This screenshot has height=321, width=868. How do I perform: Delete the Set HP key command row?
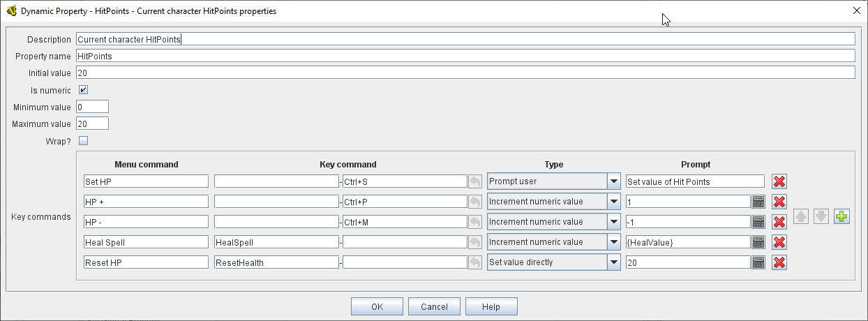(x=779, y=181)
